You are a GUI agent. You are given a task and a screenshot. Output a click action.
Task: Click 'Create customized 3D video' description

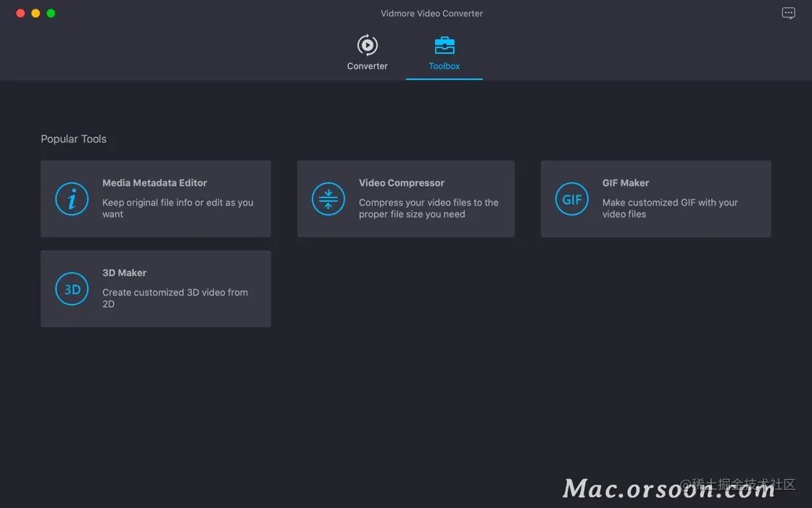coord(175,298)
